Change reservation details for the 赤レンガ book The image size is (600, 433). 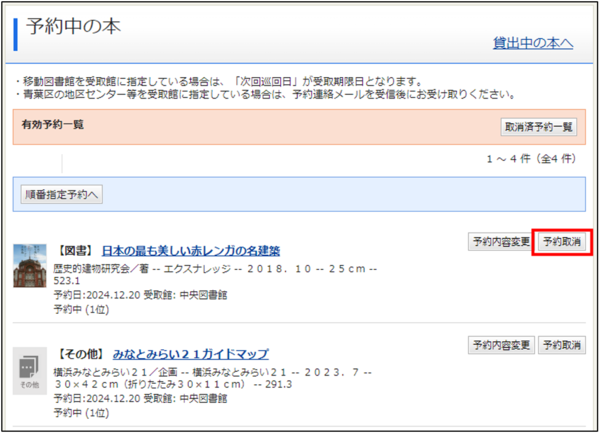pyautogui.click(x=500, y=242)
